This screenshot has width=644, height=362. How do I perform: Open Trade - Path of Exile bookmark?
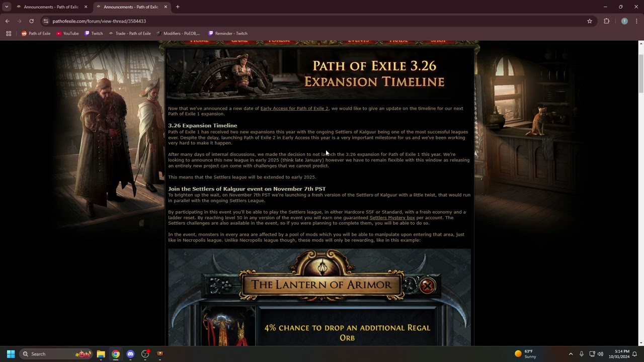click(x=130, y=34)
